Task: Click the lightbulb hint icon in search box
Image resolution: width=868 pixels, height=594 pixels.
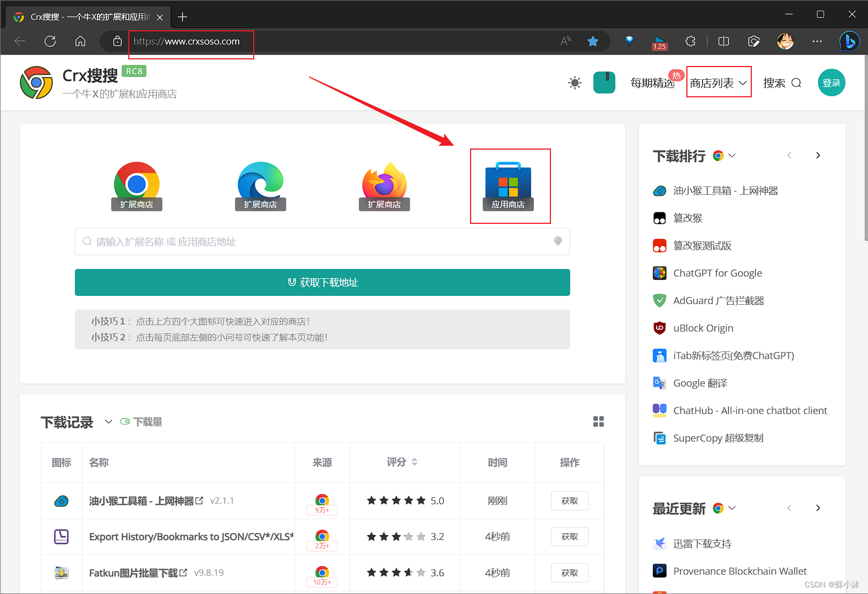Action: coord(558,241)
